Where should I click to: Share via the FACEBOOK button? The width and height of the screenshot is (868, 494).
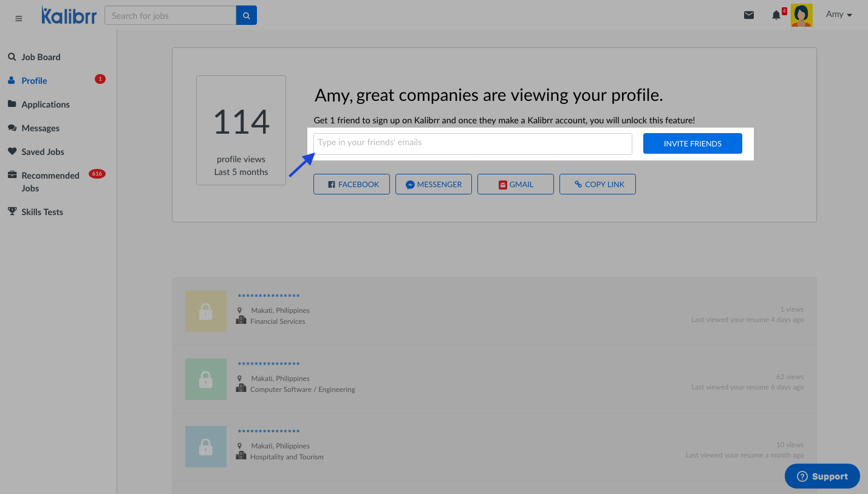[x=352, y=185]
